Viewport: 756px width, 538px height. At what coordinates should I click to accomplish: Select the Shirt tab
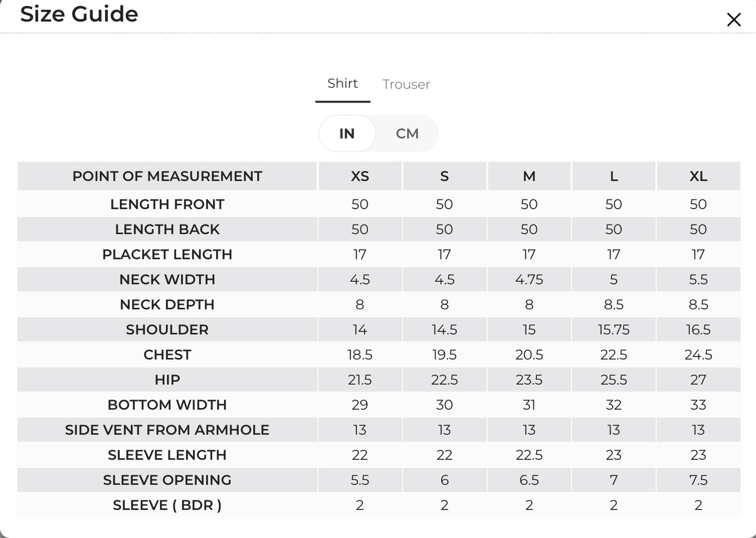pyautogui.click(x=343, y=83)
